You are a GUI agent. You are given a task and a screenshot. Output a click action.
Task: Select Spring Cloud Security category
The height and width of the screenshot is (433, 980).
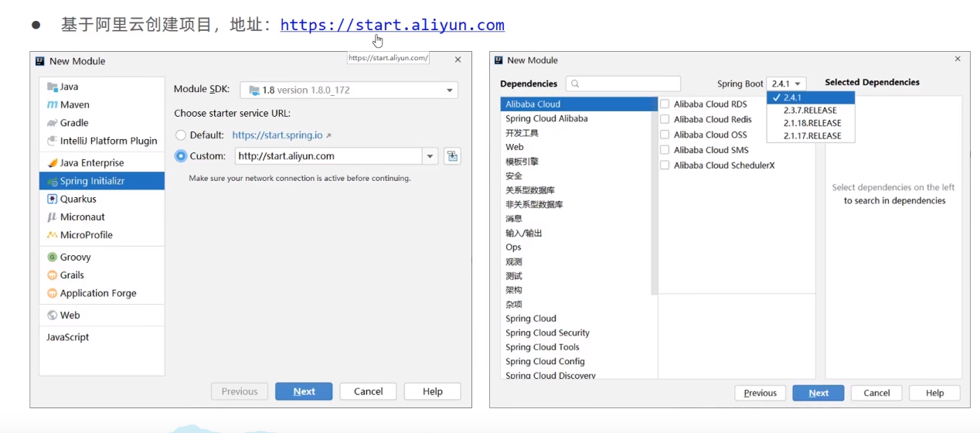(x=576, y=333)
